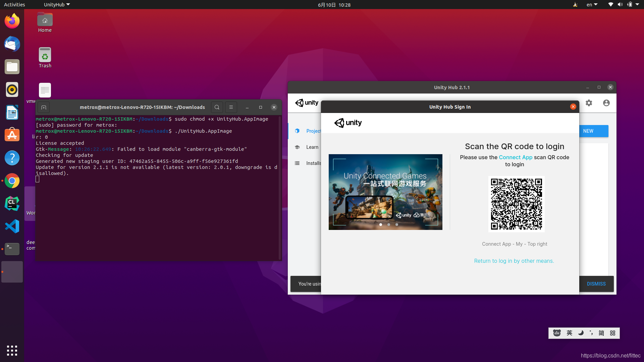Select first carousel dot on banner
Screen dimensions: 644x362
pos(381,225)
